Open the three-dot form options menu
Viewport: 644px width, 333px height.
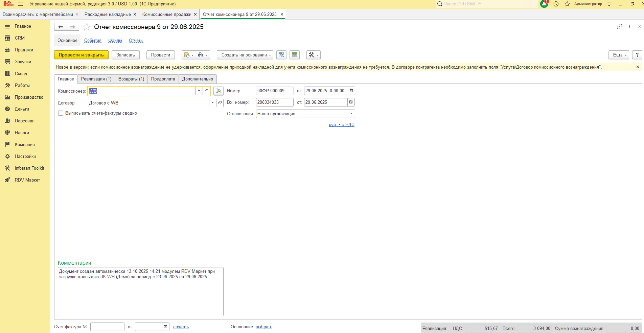(x=629, y=26)
